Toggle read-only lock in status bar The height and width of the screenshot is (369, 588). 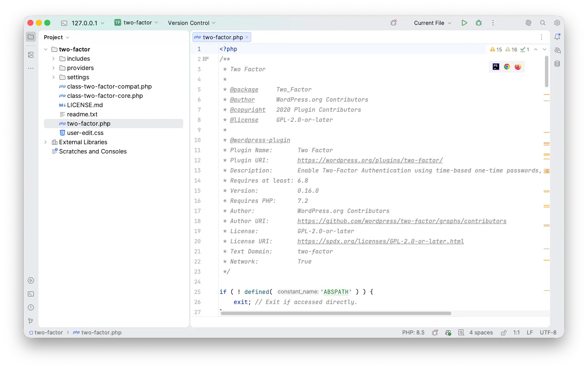point(504,332)
